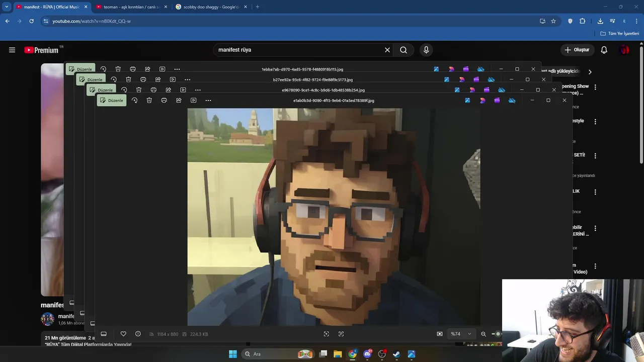Delete the image in the 1ebba7ab window
The width and height of the screenshot is (644, 362).
(x=118, y=69)
